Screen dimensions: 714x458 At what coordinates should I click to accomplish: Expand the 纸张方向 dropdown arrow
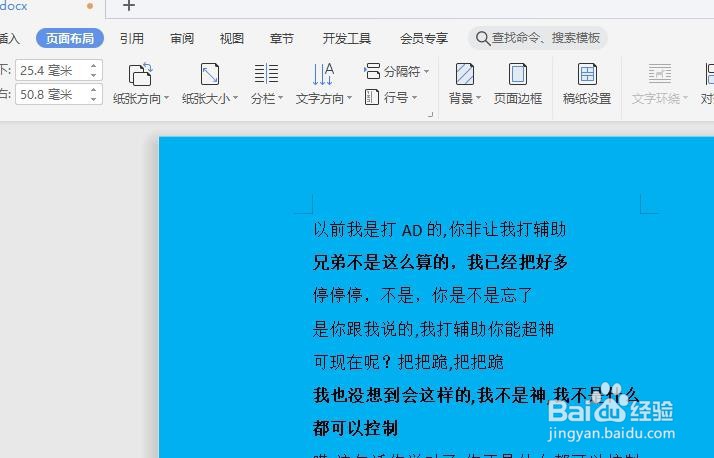(166, 98)
